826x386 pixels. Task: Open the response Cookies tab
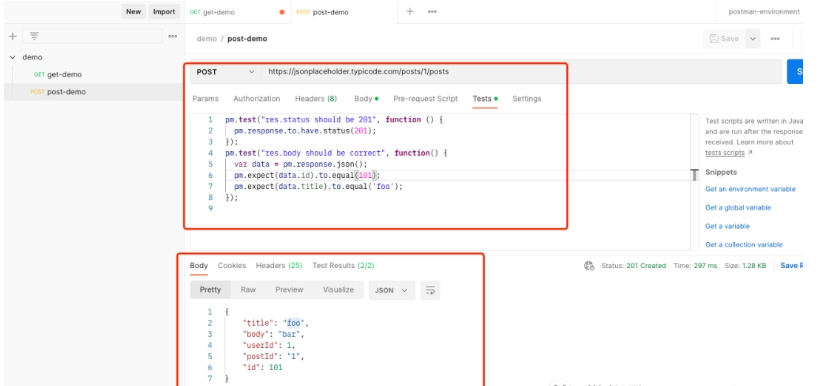[232, 265]
